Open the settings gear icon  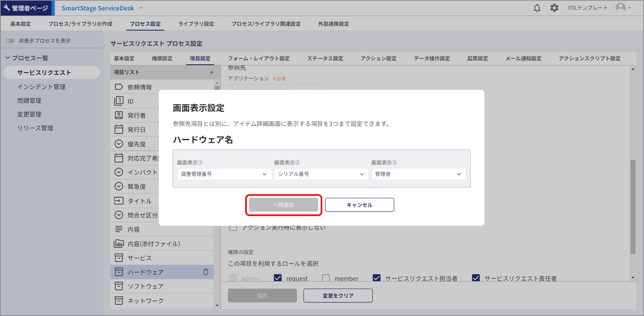[x=554, y=8]
